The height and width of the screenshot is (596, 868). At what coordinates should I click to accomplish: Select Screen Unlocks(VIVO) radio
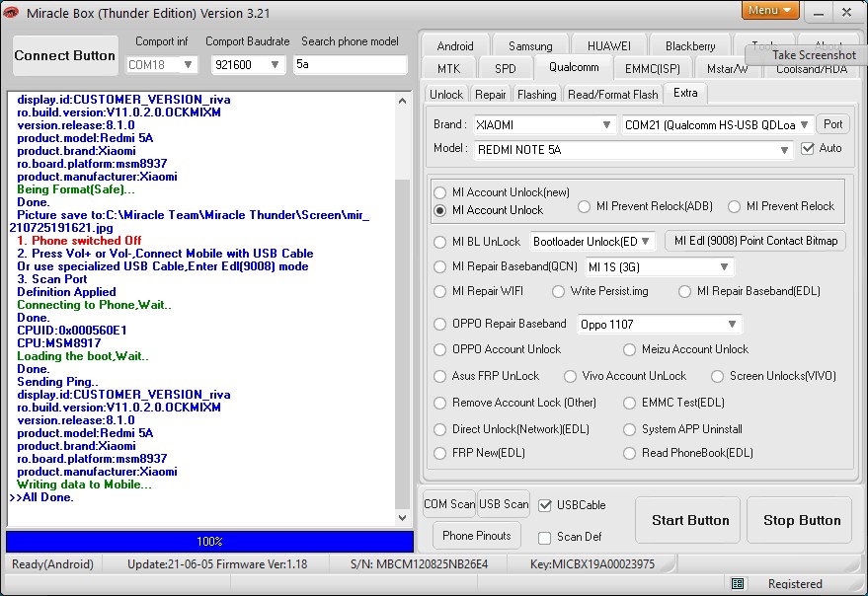pyautogui.click(x=718, y=376)
